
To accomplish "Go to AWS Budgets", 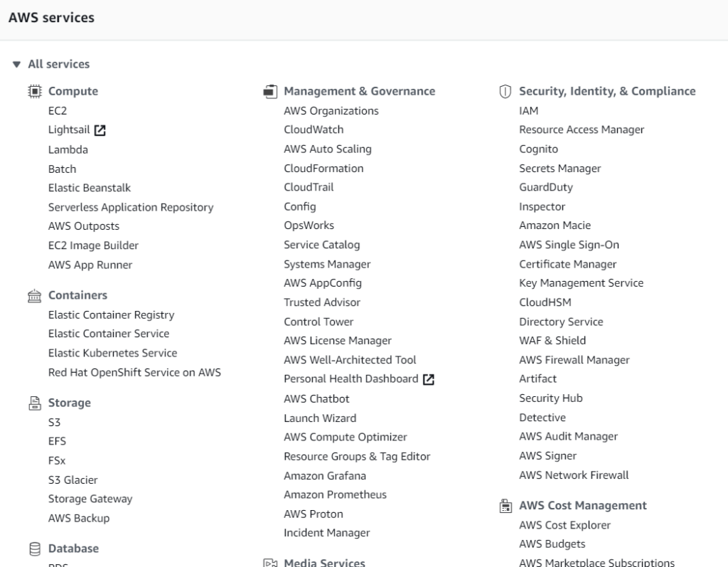I will pyautogui.click(x=552, y=544).
